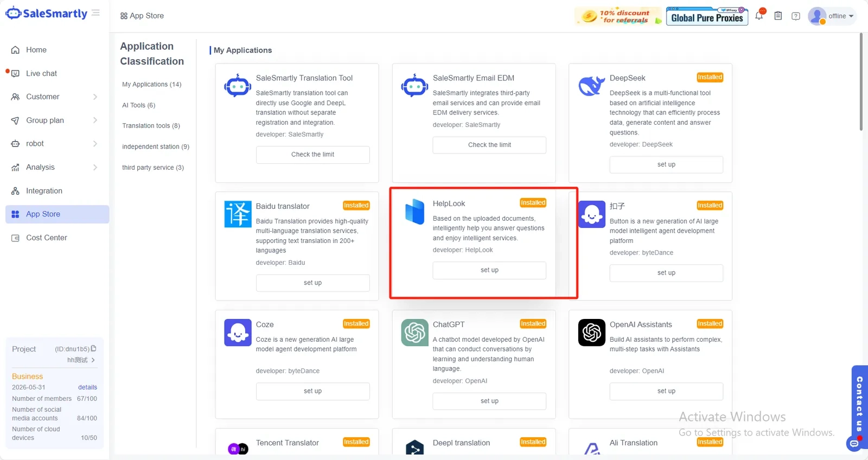The height and width of the screenshot is (460, 868).
Task: Click the clipboard task list icon
Action: tap(778, 16)
